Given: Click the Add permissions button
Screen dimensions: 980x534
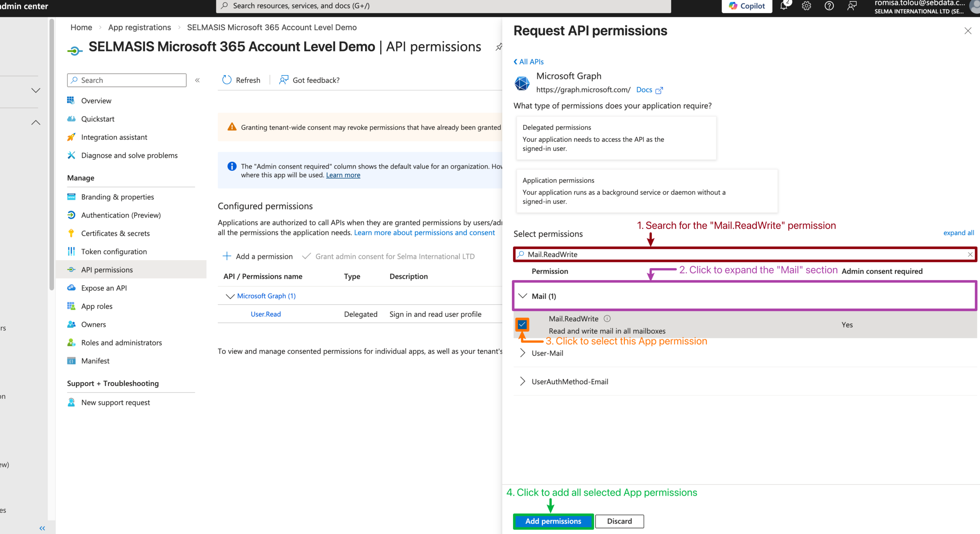Looking at the screenshot, I should pos(553,521).
